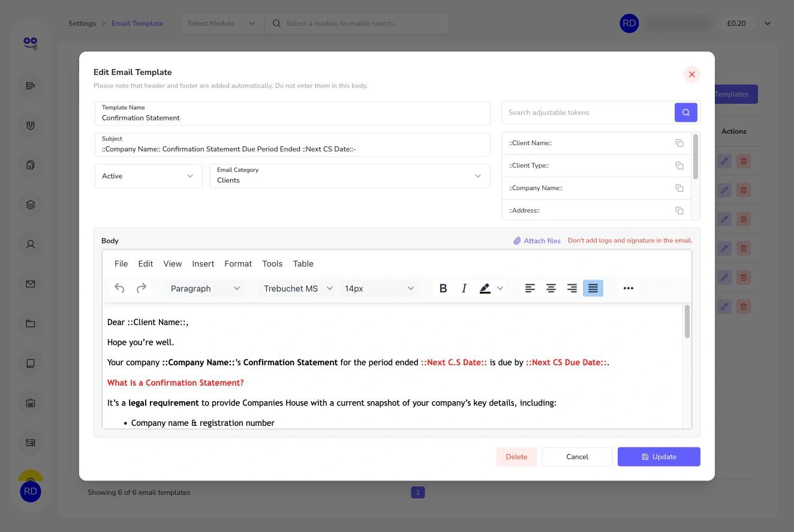794x532 pixels.
Task: Copy the ::Client Name:: token
Action: coord(679,143)
